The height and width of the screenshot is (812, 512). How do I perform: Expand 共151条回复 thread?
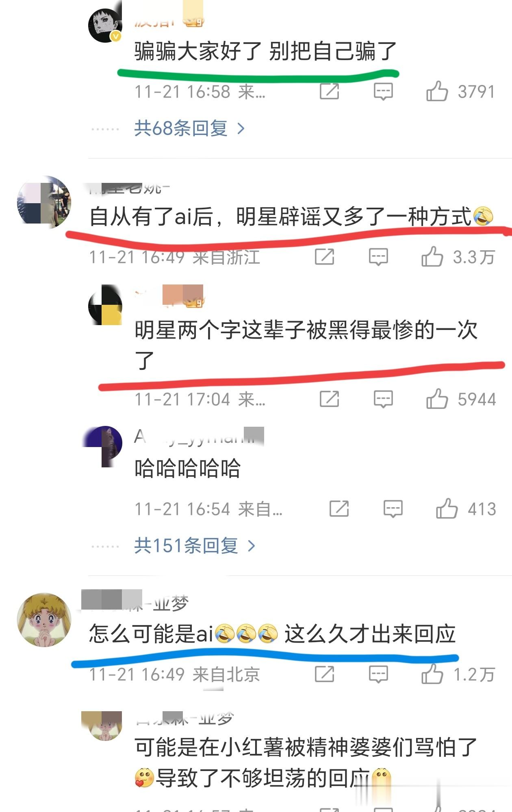coord(195,545)
